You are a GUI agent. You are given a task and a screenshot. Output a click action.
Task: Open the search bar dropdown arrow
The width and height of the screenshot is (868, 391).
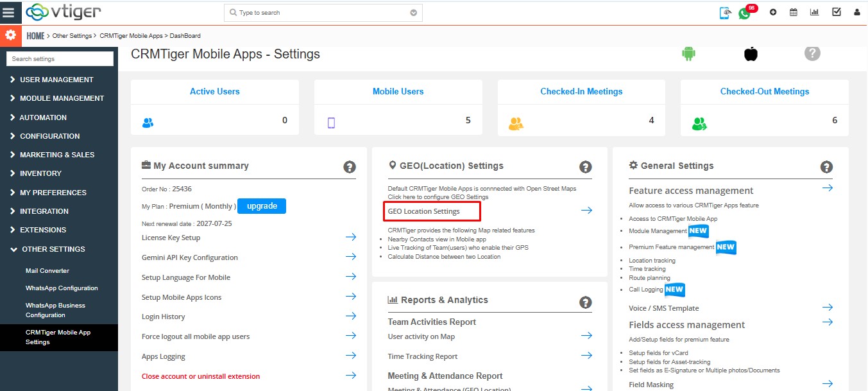(413, 13)
